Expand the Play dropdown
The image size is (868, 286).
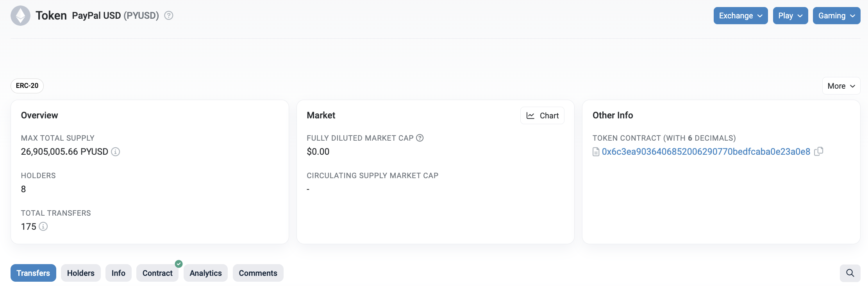click(x=790, y=16)
